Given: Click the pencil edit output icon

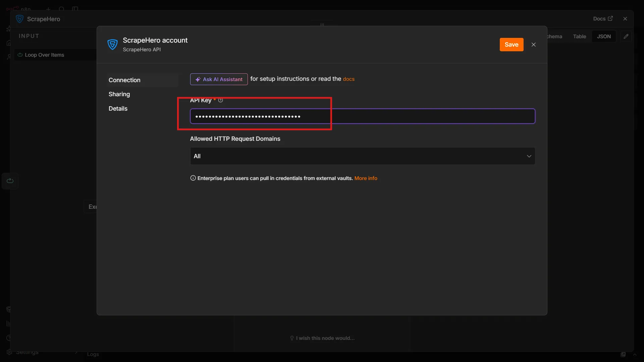Looking at the screenshot, I should point(626,37).
